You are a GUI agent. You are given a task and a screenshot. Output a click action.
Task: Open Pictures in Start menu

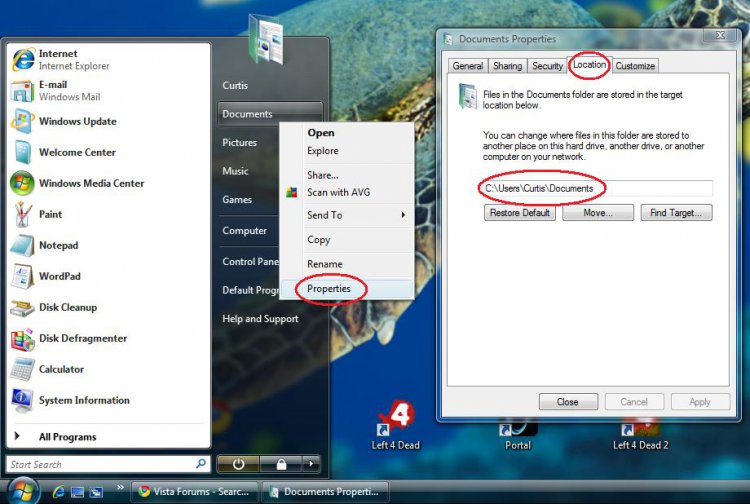(x=239, y=142)
